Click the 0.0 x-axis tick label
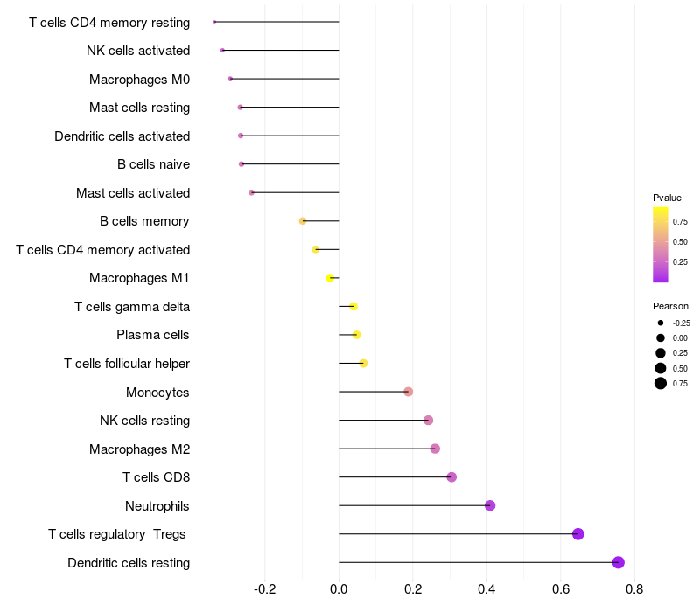700x612 pixels. click(339, 589)
